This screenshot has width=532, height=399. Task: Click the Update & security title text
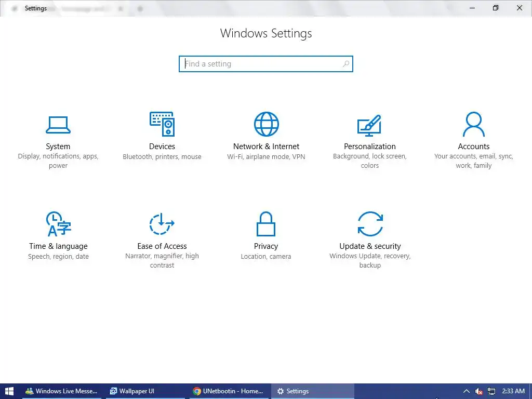click(x=370, y=246)
